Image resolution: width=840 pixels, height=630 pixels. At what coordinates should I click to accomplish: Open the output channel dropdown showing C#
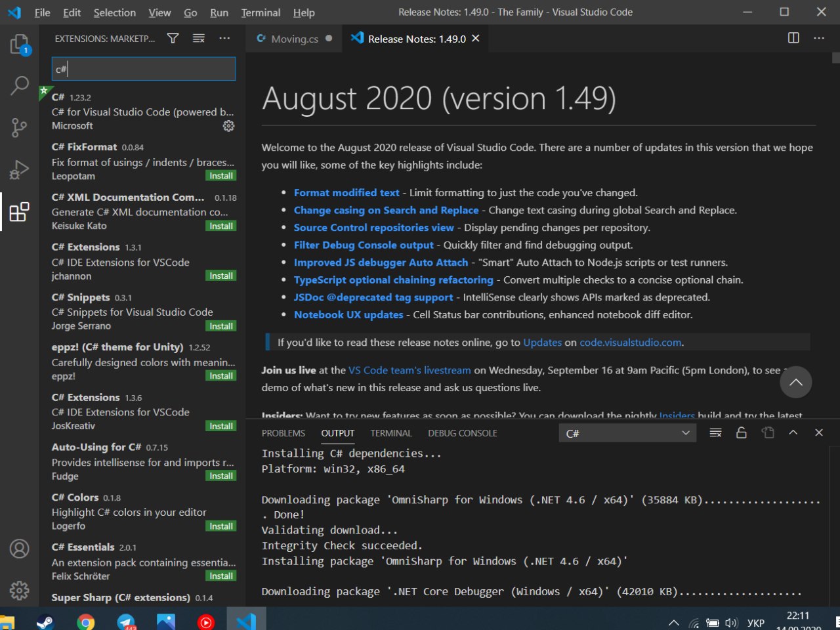tap(628, 433)
